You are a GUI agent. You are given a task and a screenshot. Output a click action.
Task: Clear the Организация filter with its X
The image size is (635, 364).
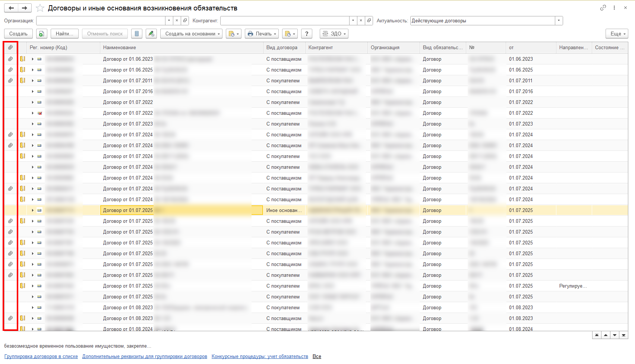click(x=177, y=21)
